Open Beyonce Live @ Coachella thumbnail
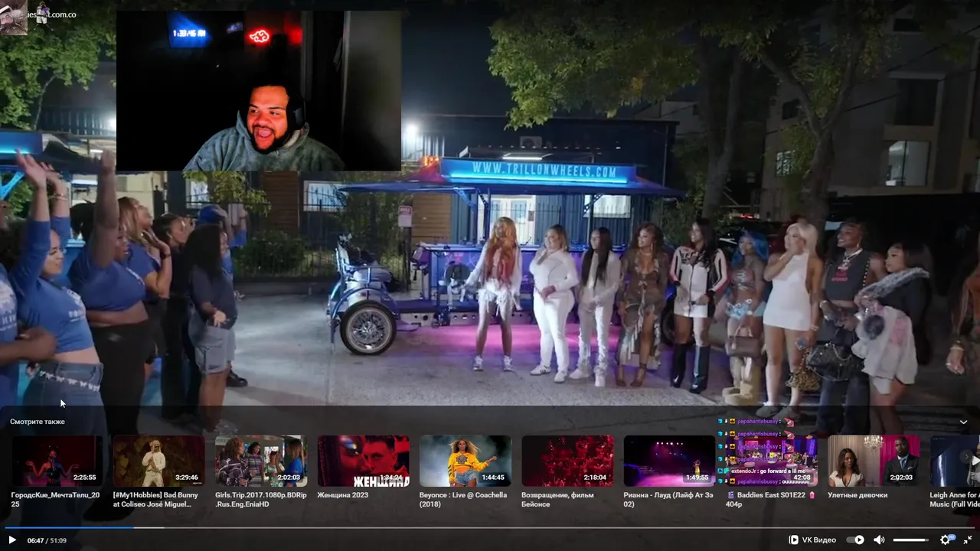Screen dimensions: 980x551 point(465,461)
